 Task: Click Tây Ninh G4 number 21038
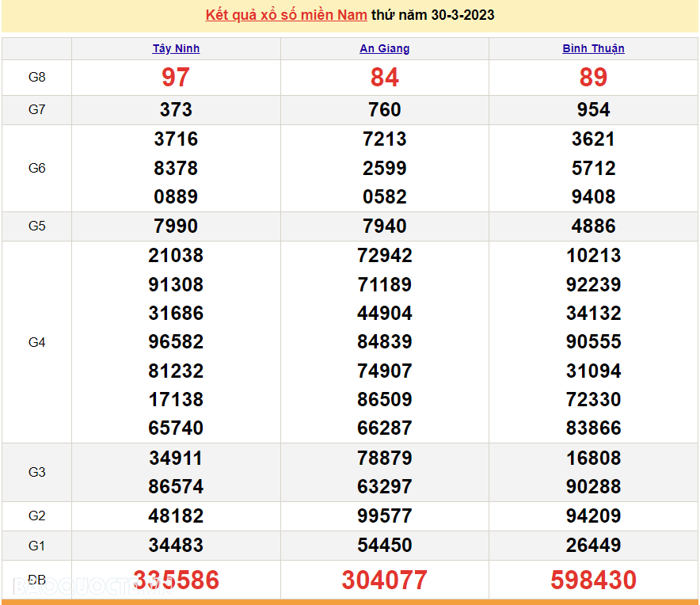(x=176, y=256)
